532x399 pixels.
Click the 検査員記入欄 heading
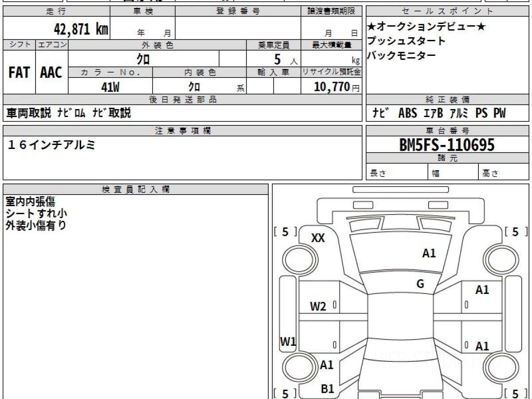pyautogui.click(x=136, y=189)
